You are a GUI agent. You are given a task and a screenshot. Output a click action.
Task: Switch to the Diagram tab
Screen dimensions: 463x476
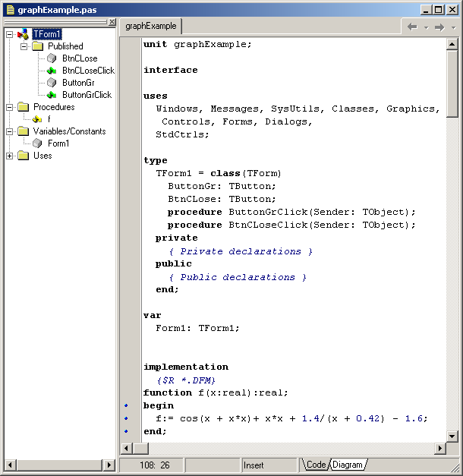point(348,465)
